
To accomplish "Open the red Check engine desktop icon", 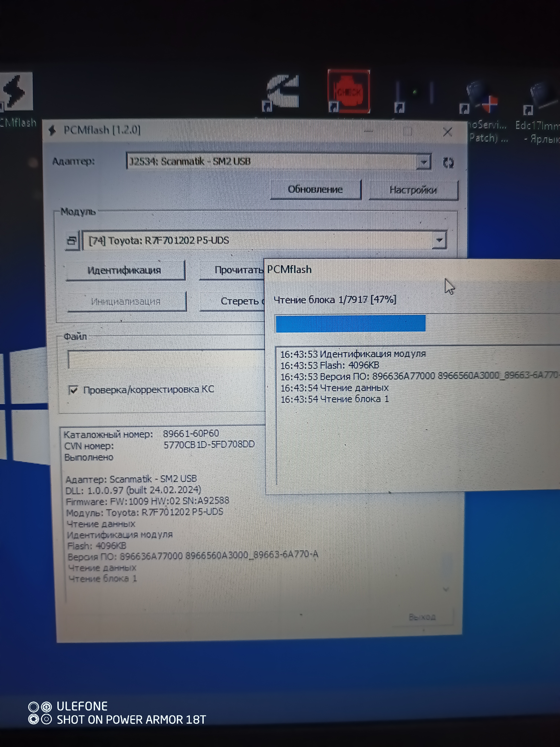I will (x=349, y=92).
